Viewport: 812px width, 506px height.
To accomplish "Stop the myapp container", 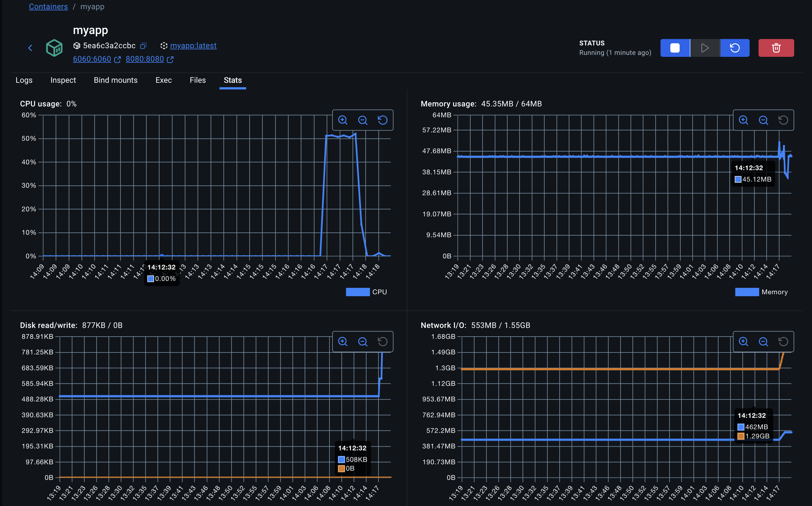I will (675, 48).
